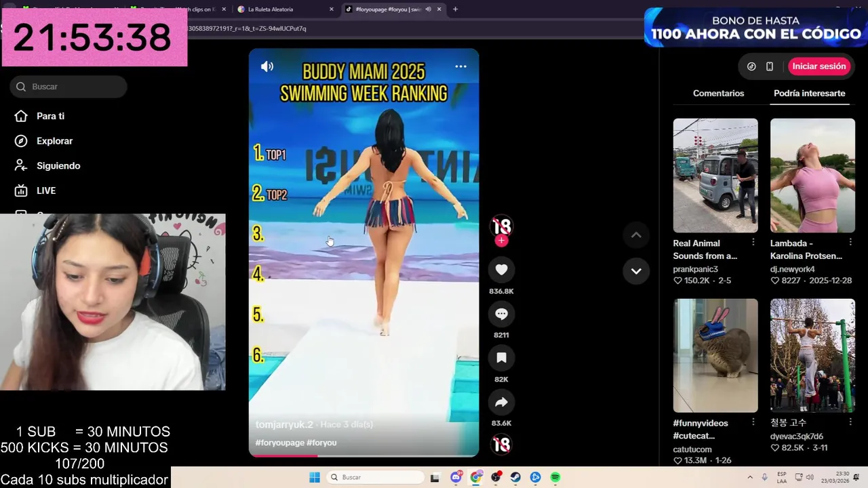868x488 pixels.
Task: Open the volume tray icon
Action: (x=810, y=477)
